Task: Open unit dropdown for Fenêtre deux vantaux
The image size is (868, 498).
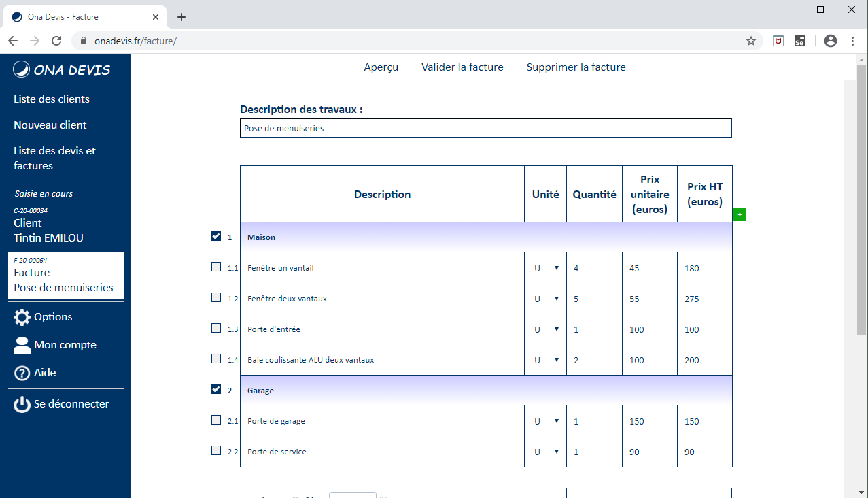Action: coord(546,299)
